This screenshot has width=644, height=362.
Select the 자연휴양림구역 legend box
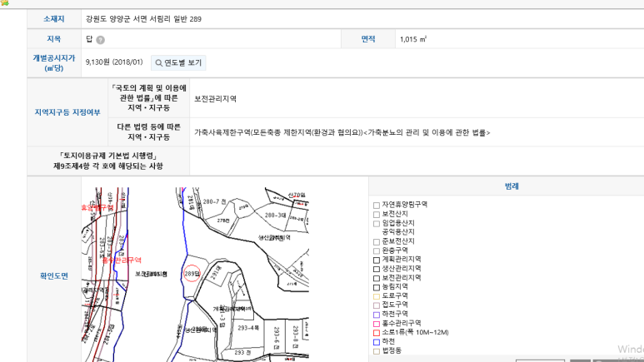pyautogui.click(x=377, y=205)
